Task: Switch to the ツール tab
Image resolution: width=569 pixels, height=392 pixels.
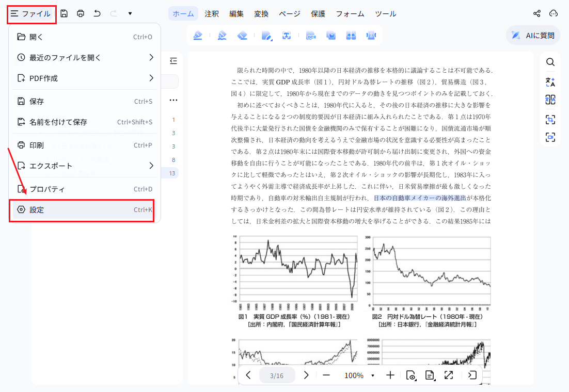Action: (x=385, y=14)
